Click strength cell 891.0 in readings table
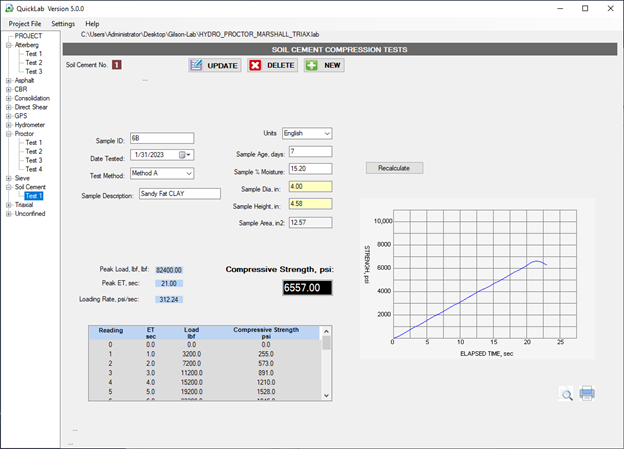The image size is (624, 449). 266,373
